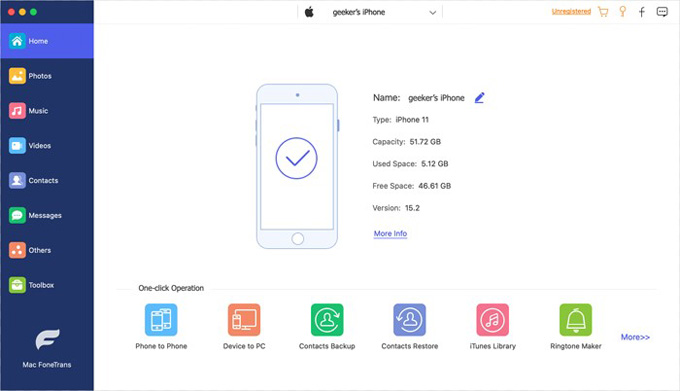The height and width of the screenshot is (391, 680).
Task: Open Contacts Backup tool
Action: coord(327,327)
